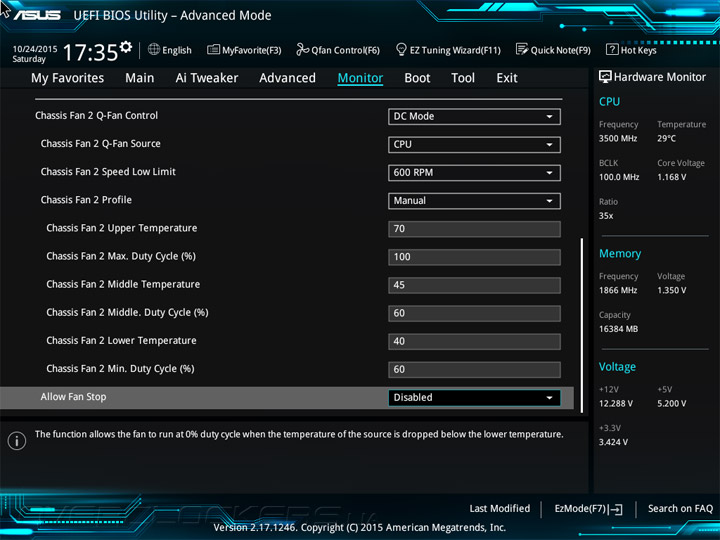Click the info icon beside help text
This screenshot has height=540, width=720.
[x=17, y=441]
